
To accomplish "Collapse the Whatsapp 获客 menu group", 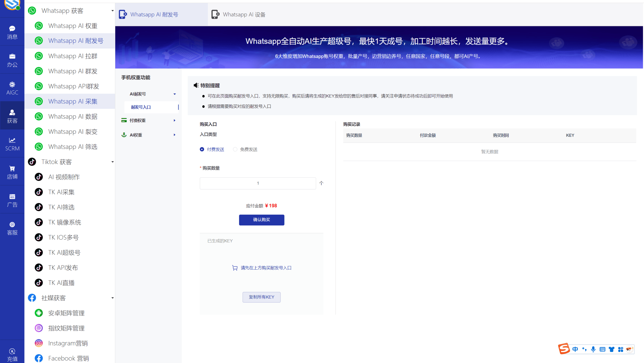I will tap(112, 11).
